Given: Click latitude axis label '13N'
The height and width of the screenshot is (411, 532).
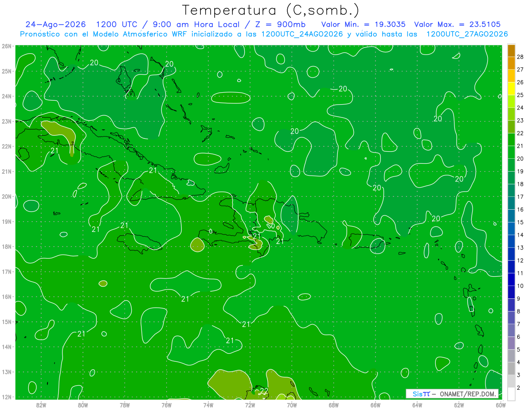Looking at the screenshot, I should [6, 372].
